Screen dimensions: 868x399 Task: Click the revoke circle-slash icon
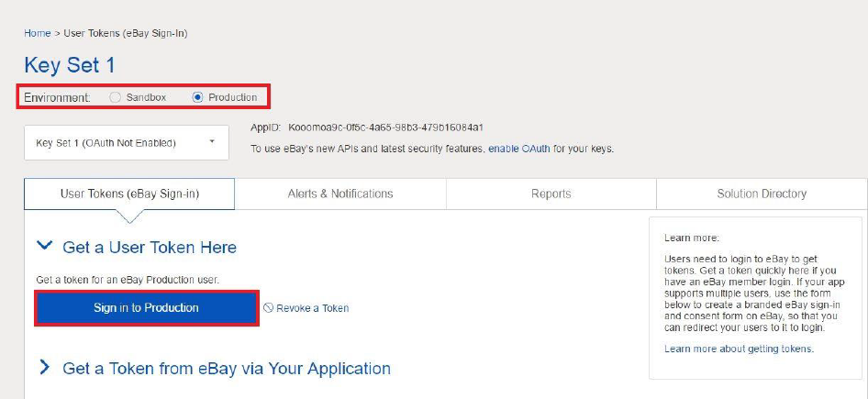coord(269,307)
